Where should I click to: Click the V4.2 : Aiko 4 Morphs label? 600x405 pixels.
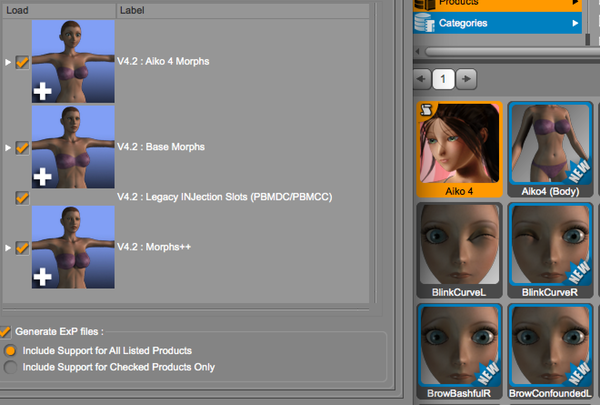[163, 61]
